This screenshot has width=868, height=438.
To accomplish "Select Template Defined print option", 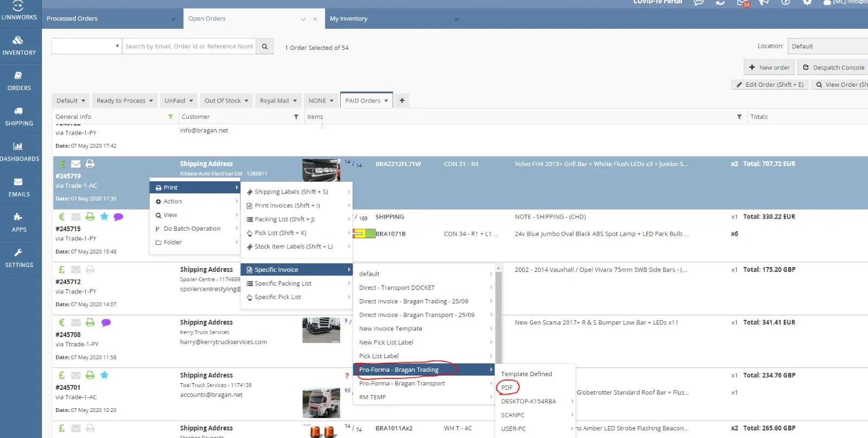I will [535, 374].
